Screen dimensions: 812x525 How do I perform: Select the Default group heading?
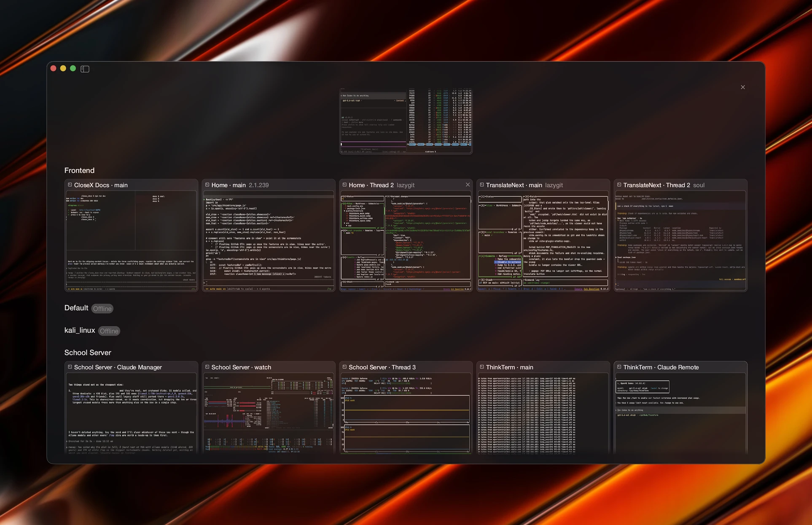(x=76, y=308)
